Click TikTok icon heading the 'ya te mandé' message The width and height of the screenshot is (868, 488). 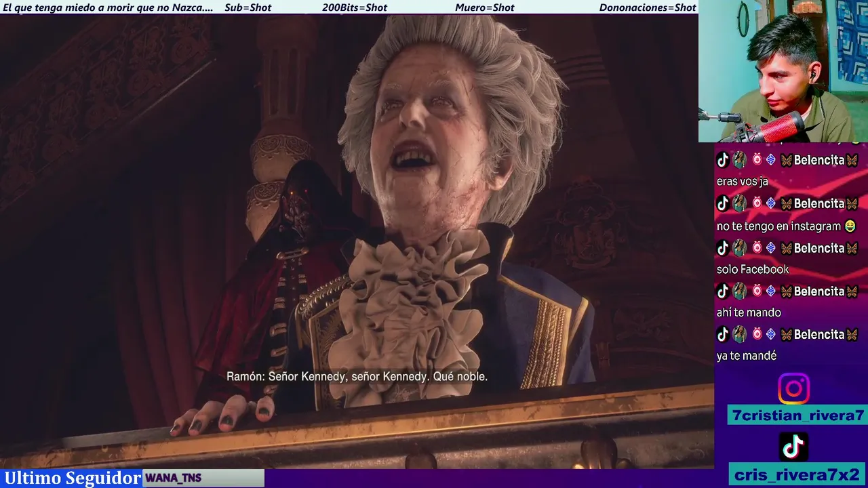(723, 334)
